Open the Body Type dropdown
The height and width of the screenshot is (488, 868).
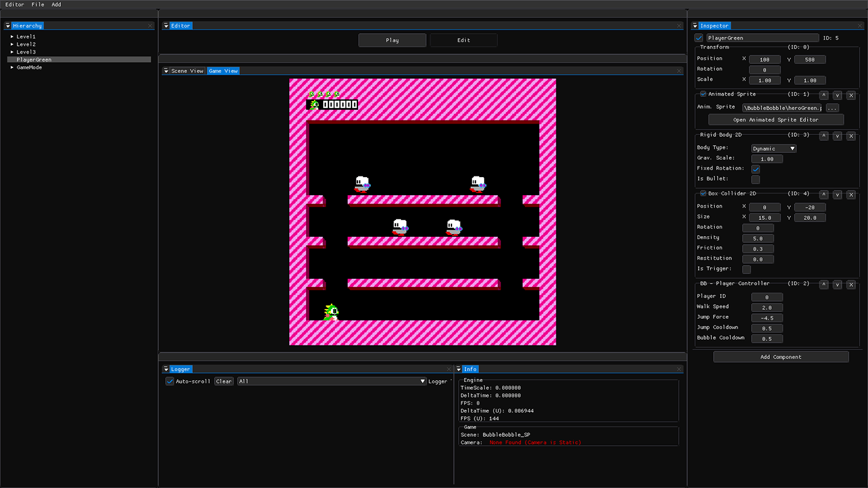click(x=774, y=148)
